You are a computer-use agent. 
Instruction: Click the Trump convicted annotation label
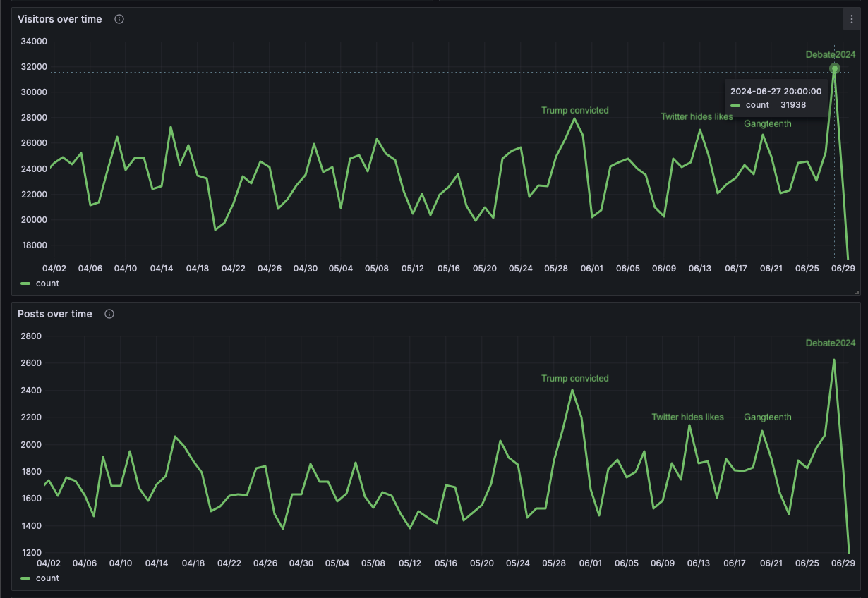575,110
